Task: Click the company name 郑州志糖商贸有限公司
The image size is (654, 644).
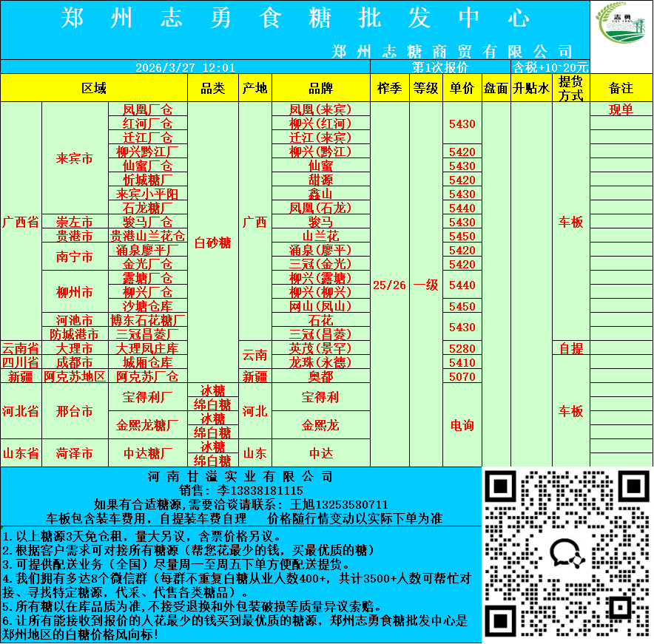Action: tap(452, 52)
